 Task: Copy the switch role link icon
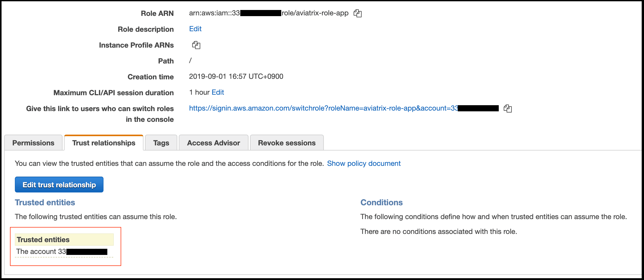coord(507,109)
